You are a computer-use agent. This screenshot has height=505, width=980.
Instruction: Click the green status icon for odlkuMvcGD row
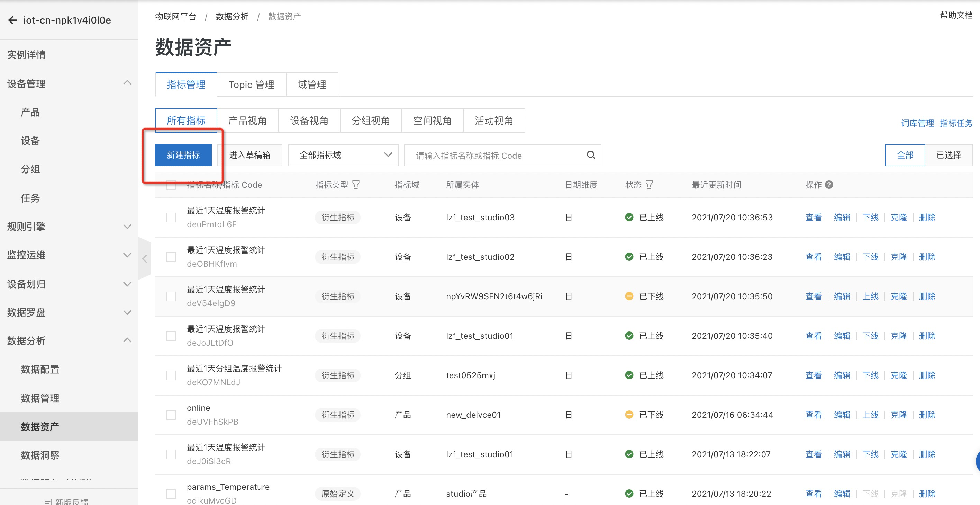629,494
